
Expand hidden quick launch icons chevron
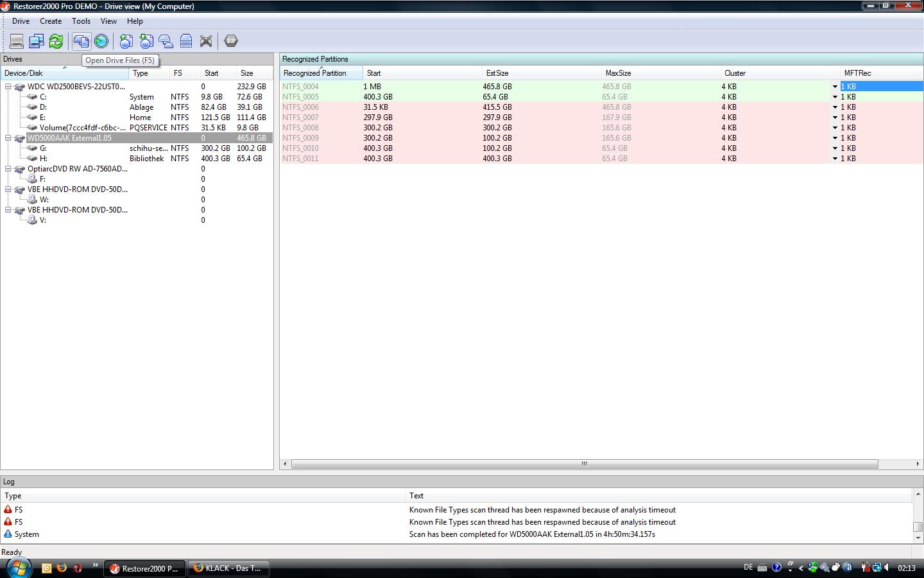pyautogui.click(x=96, y=565)
